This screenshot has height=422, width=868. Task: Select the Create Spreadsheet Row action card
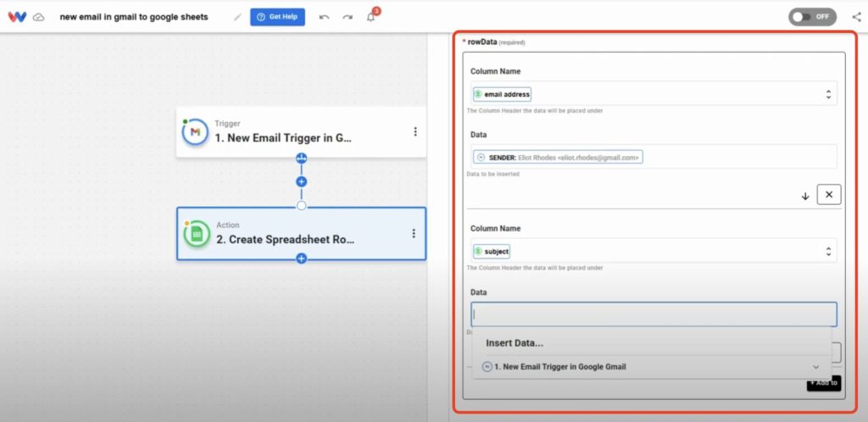pos(301,233)
